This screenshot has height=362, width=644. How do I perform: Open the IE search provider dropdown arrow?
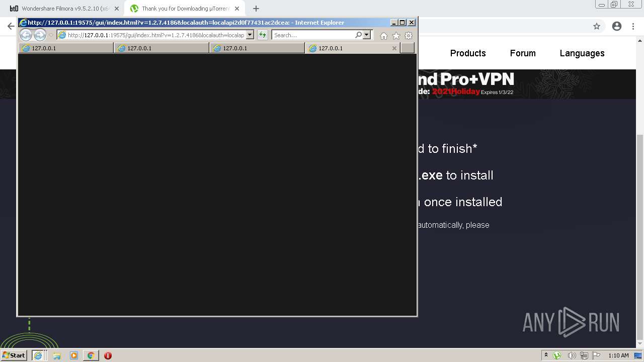click(367, 35)
